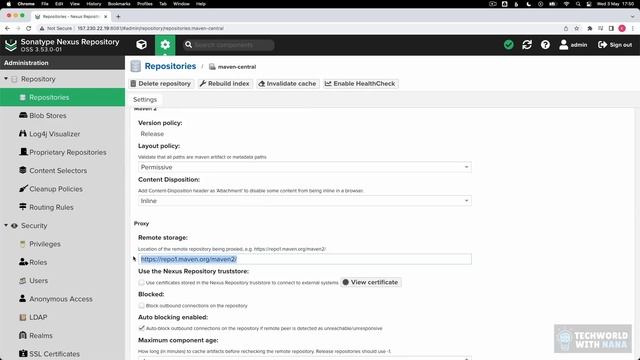640x360 pixels.
Task: Open the Wi-Fi menu bar icon
Action: click(x=566, y=4)
